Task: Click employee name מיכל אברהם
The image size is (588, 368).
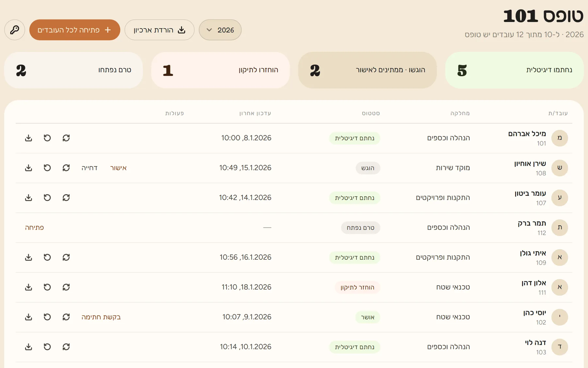Action: pos(527,134)
